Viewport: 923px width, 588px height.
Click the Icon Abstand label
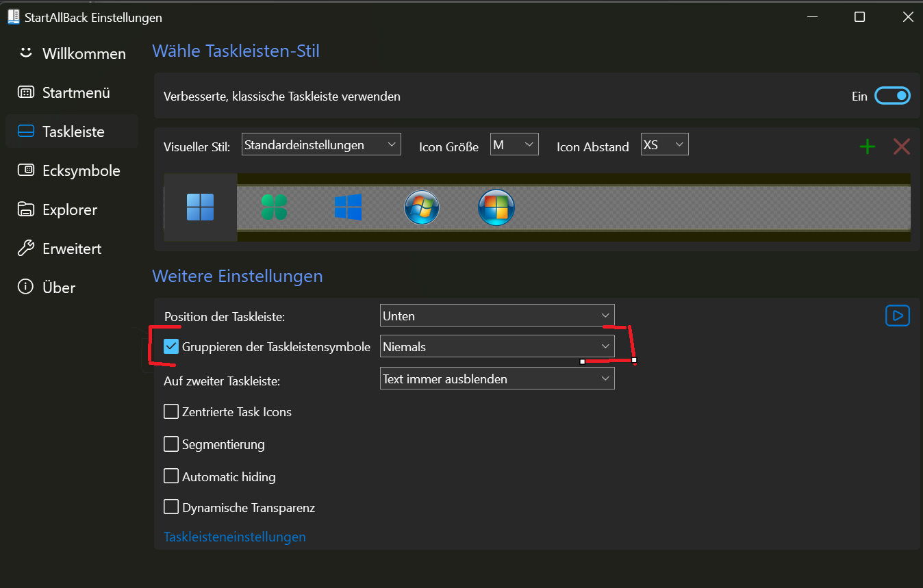click(593, 146)
